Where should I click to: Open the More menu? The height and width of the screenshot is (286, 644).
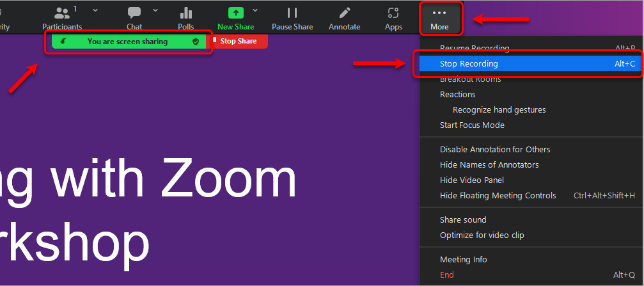(x=439, y=18)
